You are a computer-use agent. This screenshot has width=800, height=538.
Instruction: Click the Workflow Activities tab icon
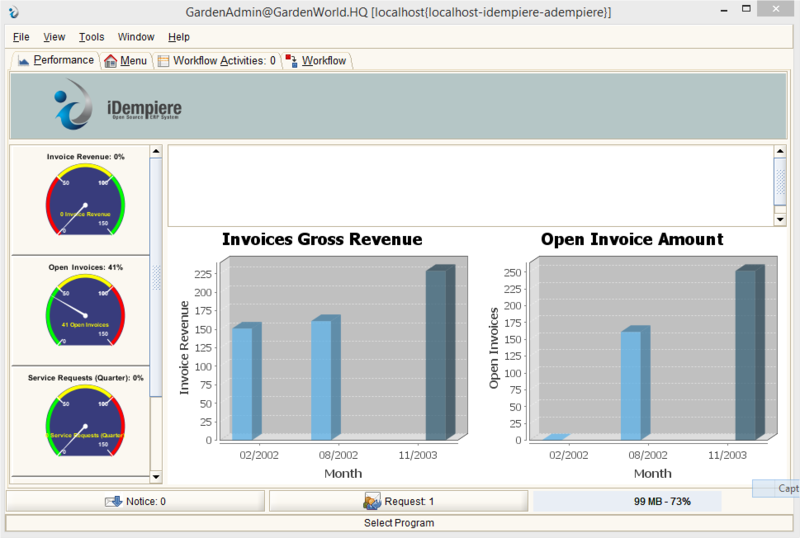point(163,61)
